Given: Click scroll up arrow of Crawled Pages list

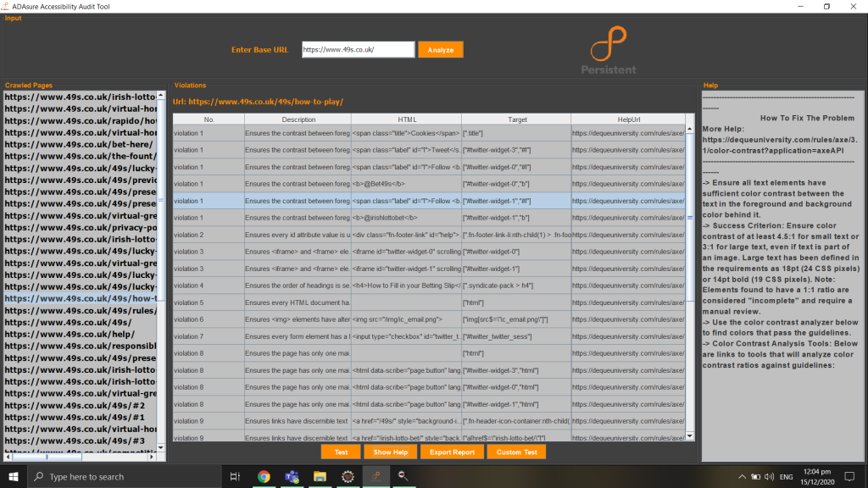Looking at the screenshot, I should point(160,96).
